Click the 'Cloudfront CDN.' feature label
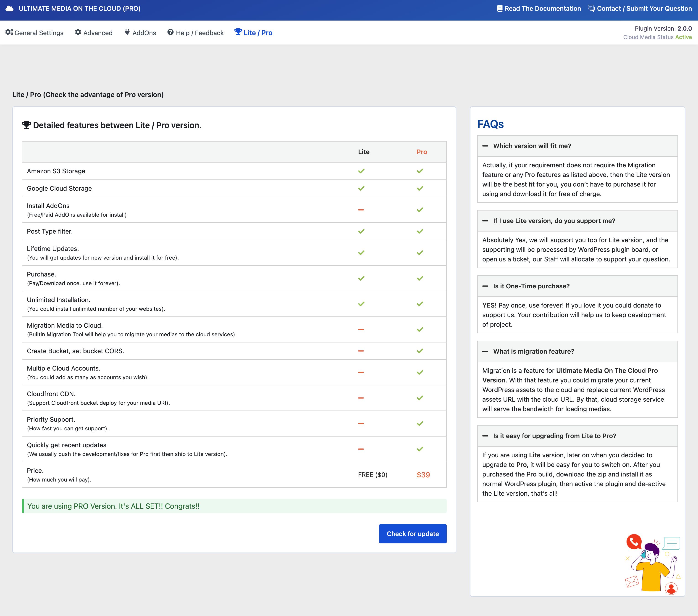The height and width of the screenshot is (616, 698). pyautogui.click(x=51, y=394)
